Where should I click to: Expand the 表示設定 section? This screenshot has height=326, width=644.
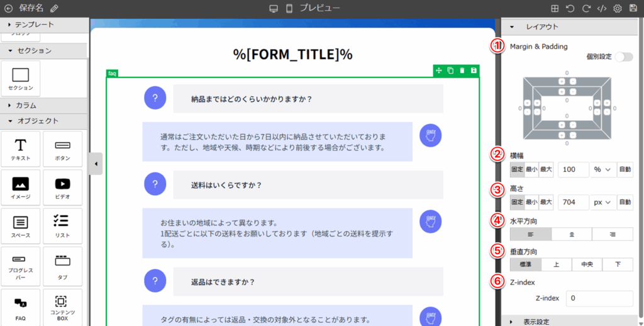tap(536, 322)
